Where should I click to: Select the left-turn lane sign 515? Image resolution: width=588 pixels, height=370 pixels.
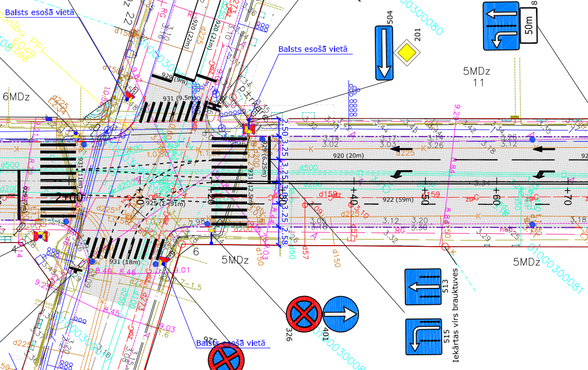coord(423,337)
